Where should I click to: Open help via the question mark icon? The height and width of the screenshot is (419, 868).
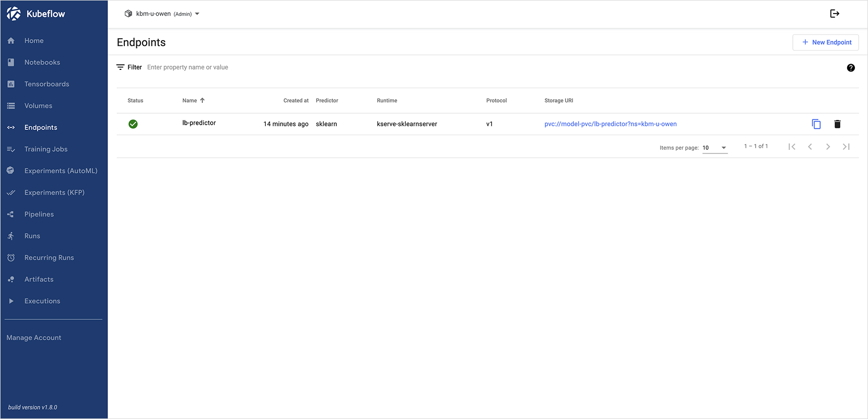click(851, 68)
